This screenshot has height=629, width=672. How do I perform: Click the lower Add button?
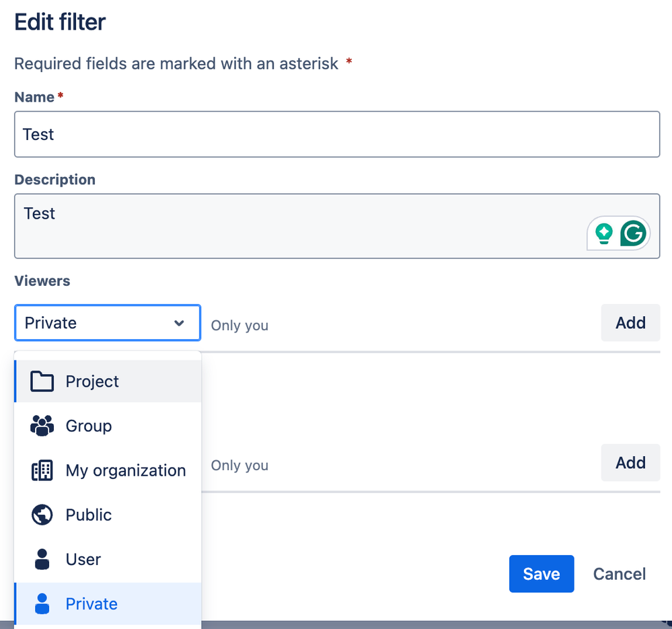pos(630,463)
